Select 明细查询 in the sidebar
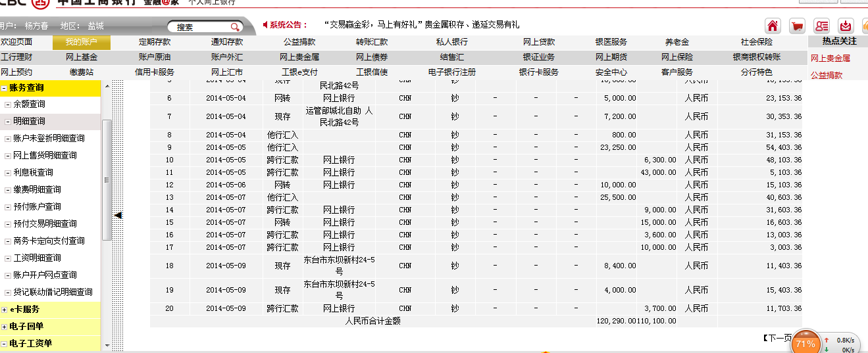Screen dimensions: 868x353 pyautogui.click(x=29, y=121)
